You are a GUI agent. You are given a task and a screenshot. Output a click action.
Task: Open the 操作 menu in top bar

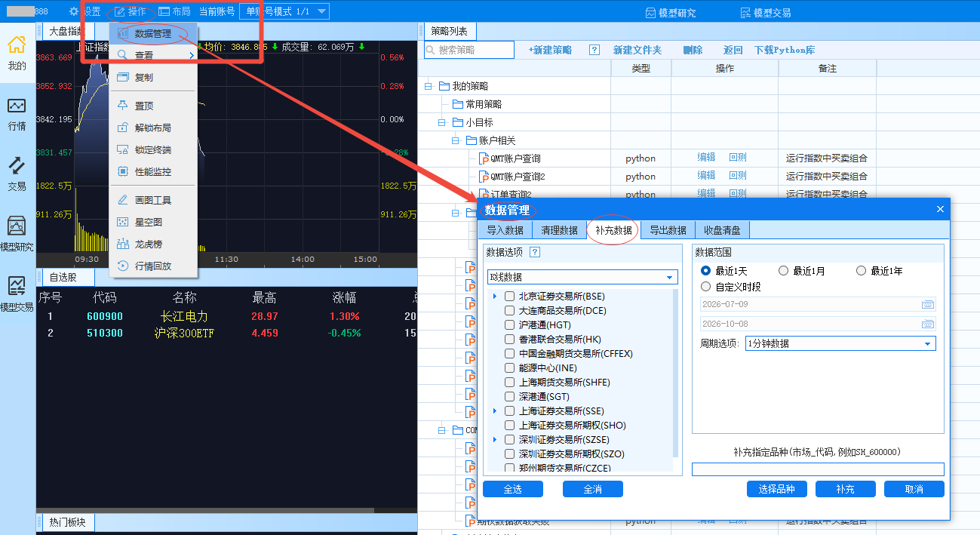tap(131, 11)
